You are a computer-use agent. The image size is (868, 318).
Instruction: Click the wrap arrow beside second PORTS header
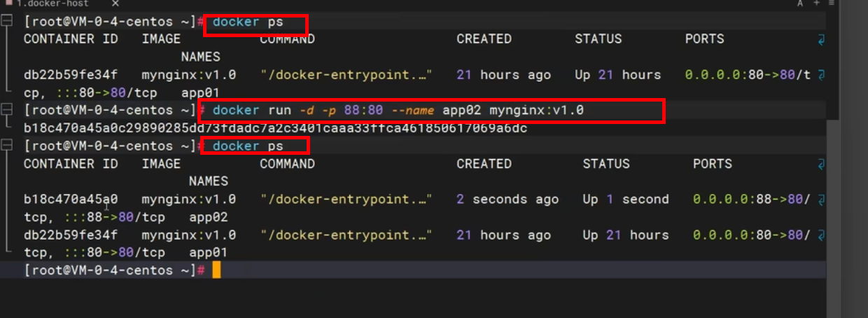click(x=821, y=164)
